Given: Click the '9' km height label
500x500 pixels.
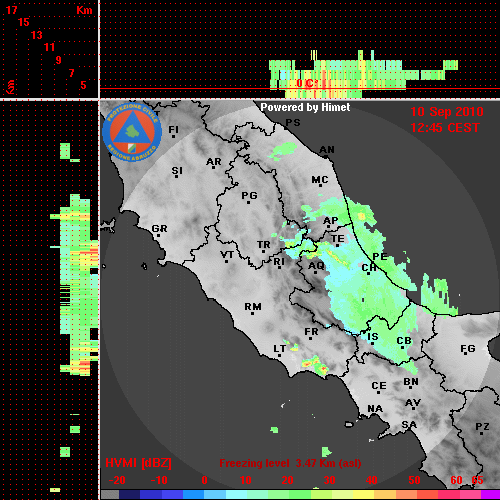Looking at the screenshot, I should pos(59,60).
